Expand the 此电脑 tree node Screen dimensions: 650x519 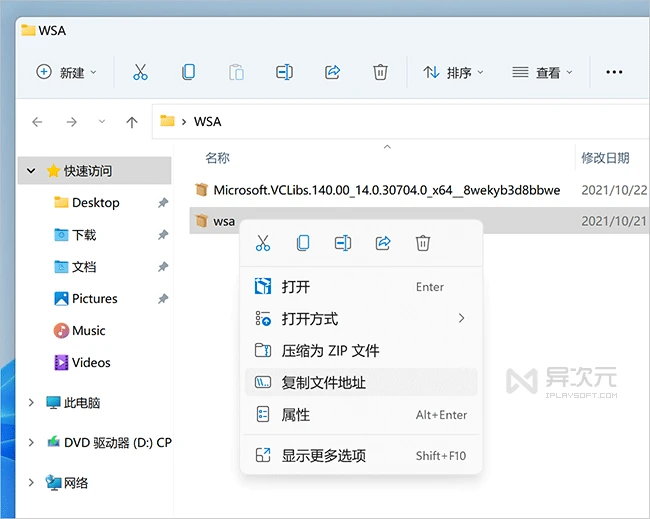31,403
